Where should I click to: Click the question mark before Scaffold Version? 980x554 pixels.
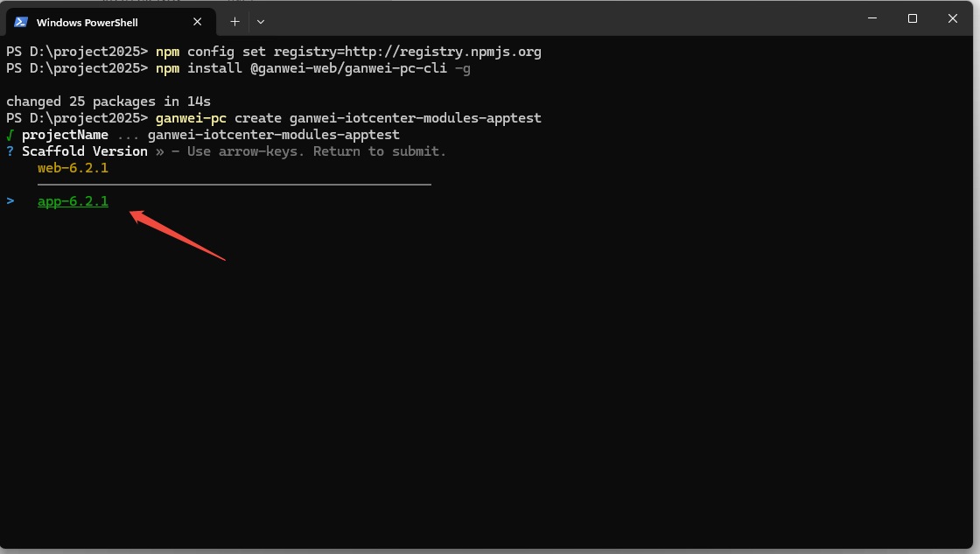(10, 151)
